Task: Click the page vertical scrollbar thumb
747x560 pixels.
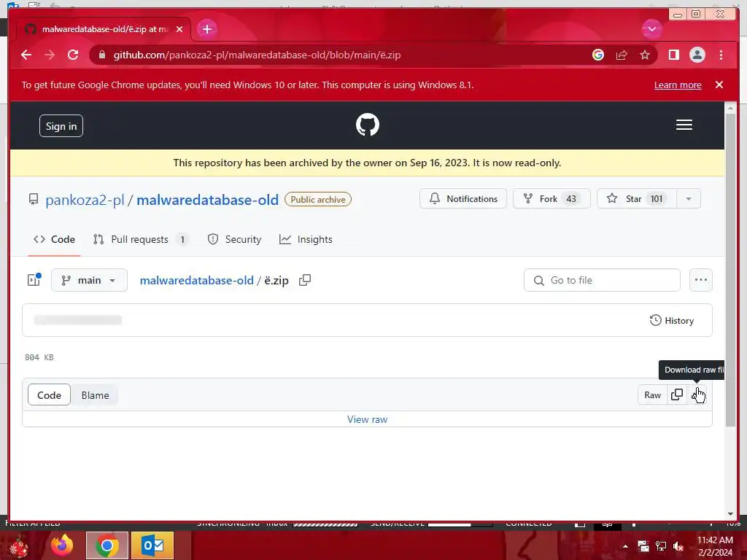Action: (729, 271)
